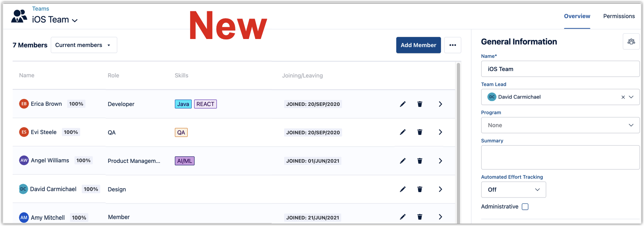Go to the Teams breadcrumb link
Viewport: 644px width, 226px height.
coord(41,9)
